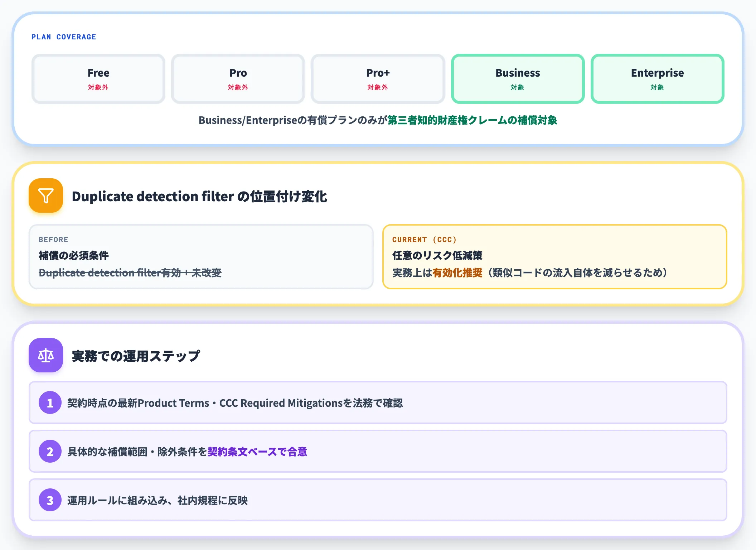Click the step 2 number badge
The width and height of the screenshot is (756, 550).
point(50,452)
